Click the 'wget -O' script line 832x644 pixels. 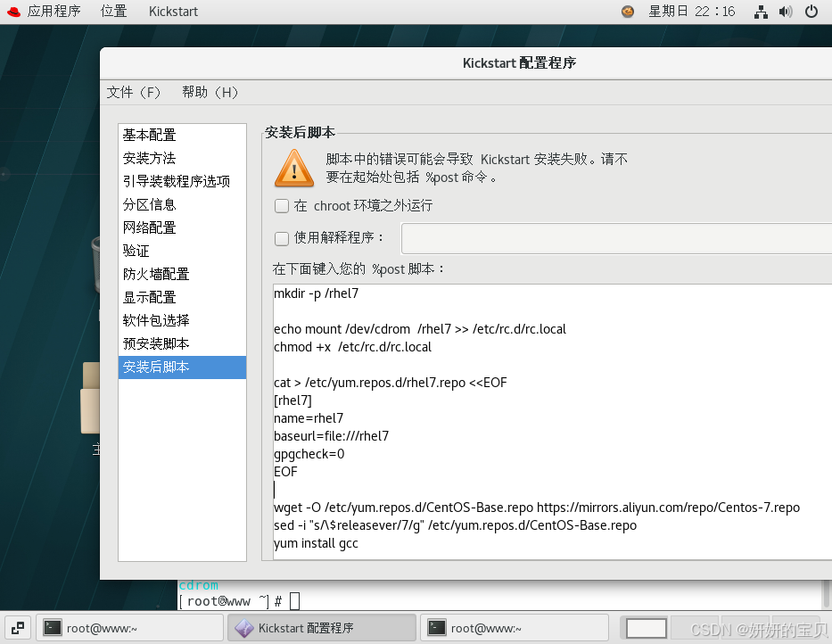point(537,508)
